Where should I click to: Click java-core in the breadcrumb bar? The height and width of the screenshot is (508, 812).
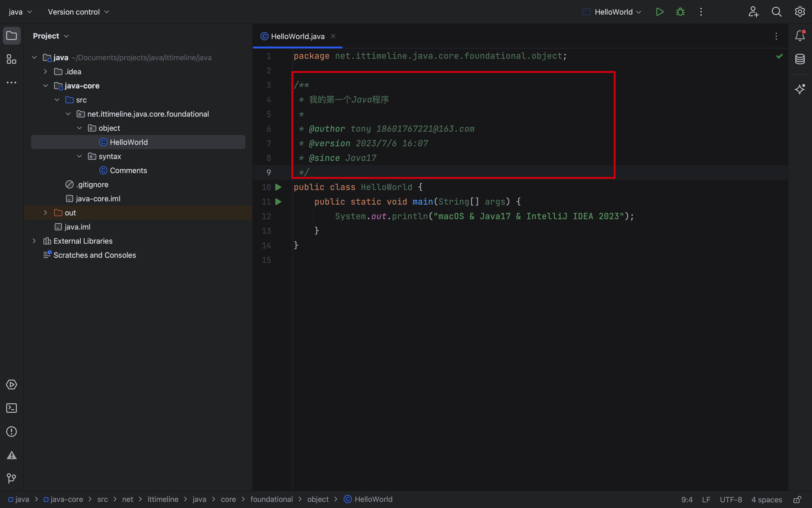click(63, 499)
